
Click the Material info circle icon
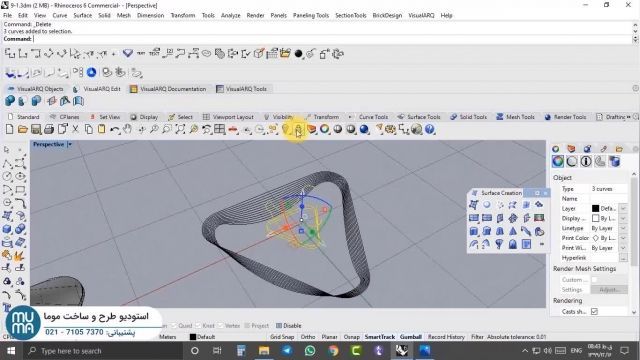point(586,162)
